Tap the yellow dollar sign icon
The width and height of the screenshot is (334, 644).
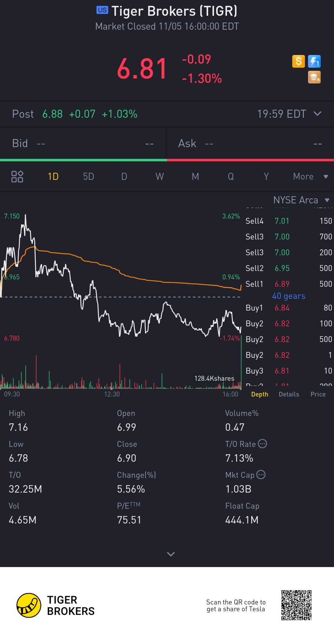point(298,61)
